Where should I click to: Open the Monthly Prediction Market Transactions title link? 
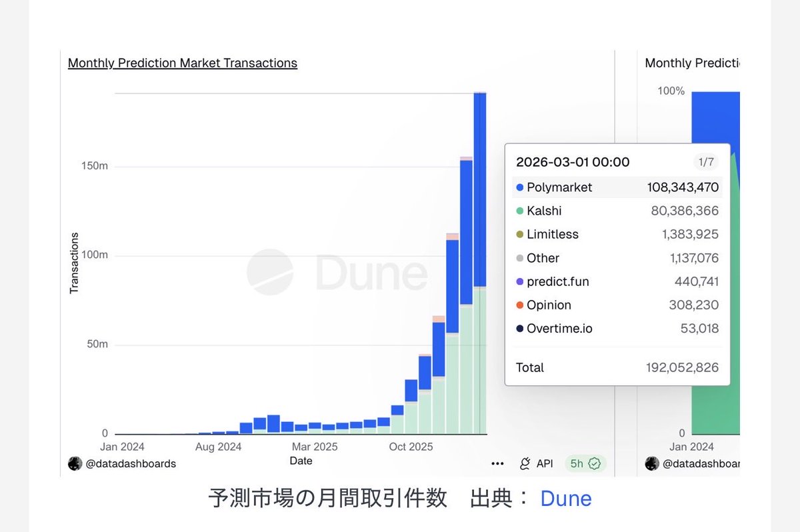[x=183, y=63]
